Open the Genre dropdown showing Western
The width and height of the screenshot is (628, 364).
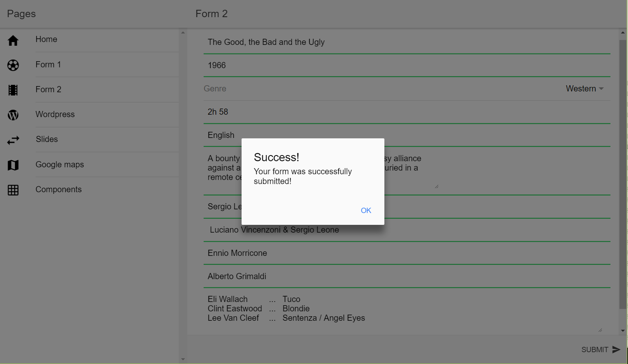(584, 89)
